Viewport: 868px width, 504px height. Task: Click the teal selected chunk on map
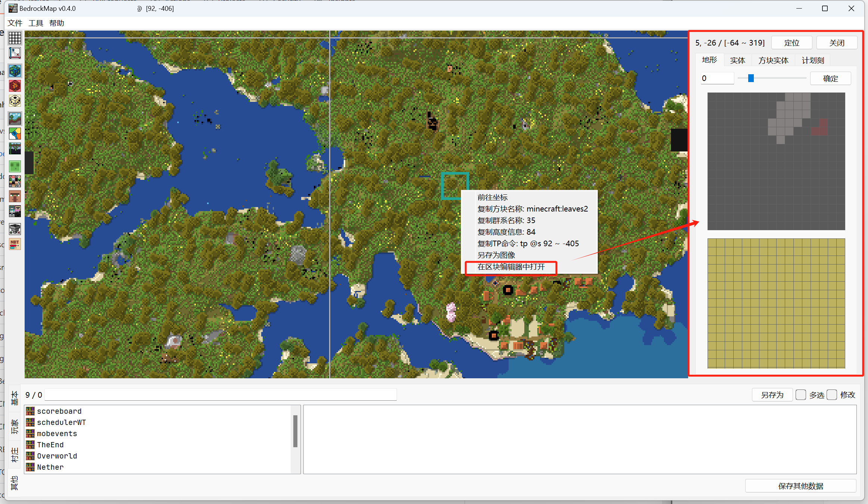point(455,186)
